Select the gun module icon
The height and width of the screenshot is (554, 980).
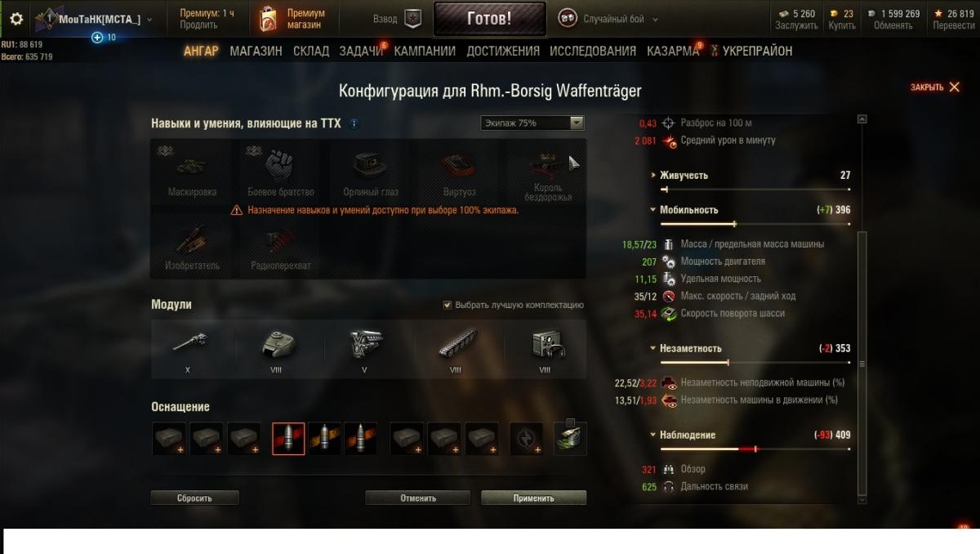[x=189, y=343]
